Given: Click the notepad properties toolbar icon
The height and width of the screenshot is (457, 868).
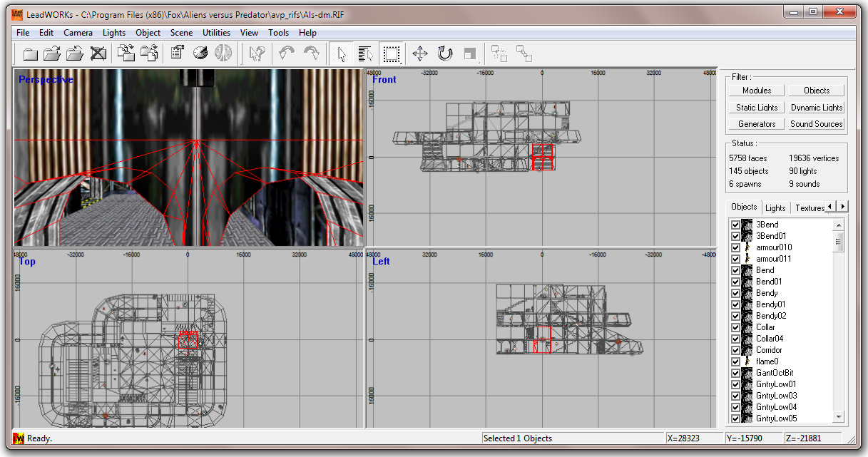Looking at the screenshot, I should 177,53.
